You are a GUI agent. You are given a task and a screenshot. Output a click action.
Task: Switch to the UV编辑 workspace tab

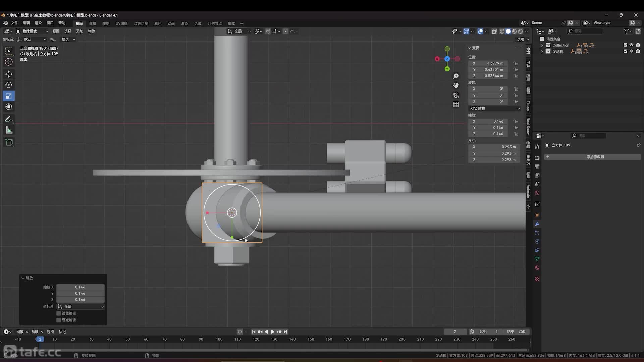tap(121, 24)
